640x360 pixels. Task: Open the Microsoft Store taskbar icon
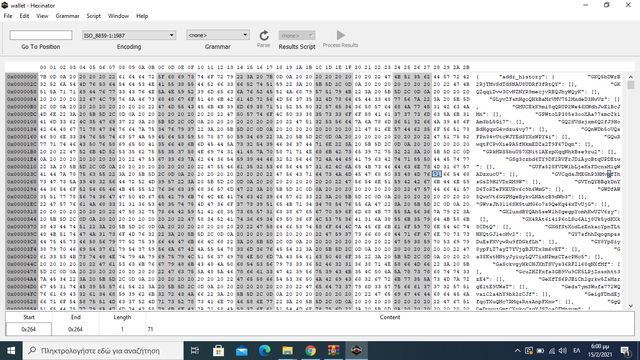click(218, 351)
